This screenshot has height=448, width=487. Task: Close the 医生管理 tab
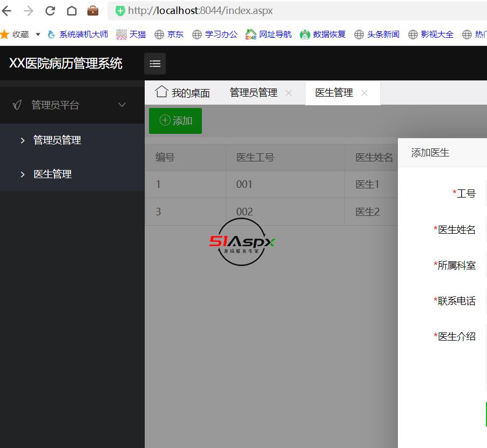pyautogui.click(x=364, y=93)
